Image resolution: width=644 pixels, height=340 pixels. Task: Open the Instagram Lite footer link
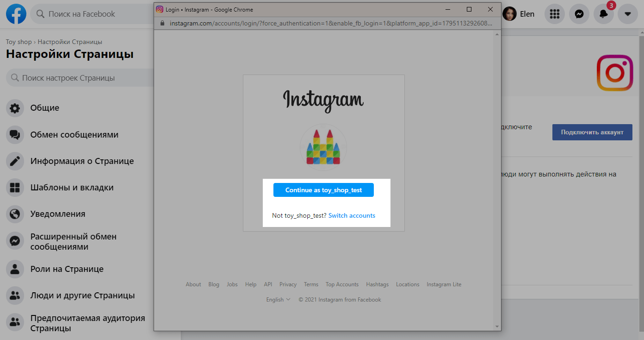click(444, 284)
